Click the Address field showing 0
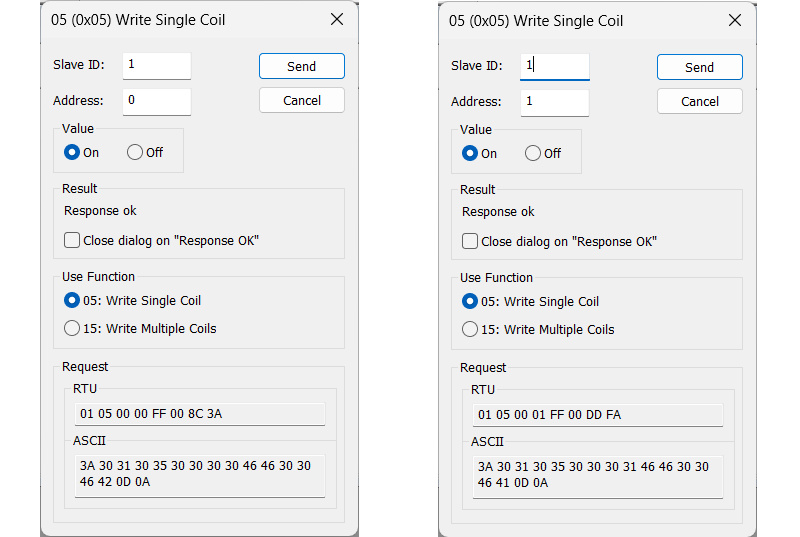Image resolution: width=800 pixels, height=537 pixels. click(156, 100)
